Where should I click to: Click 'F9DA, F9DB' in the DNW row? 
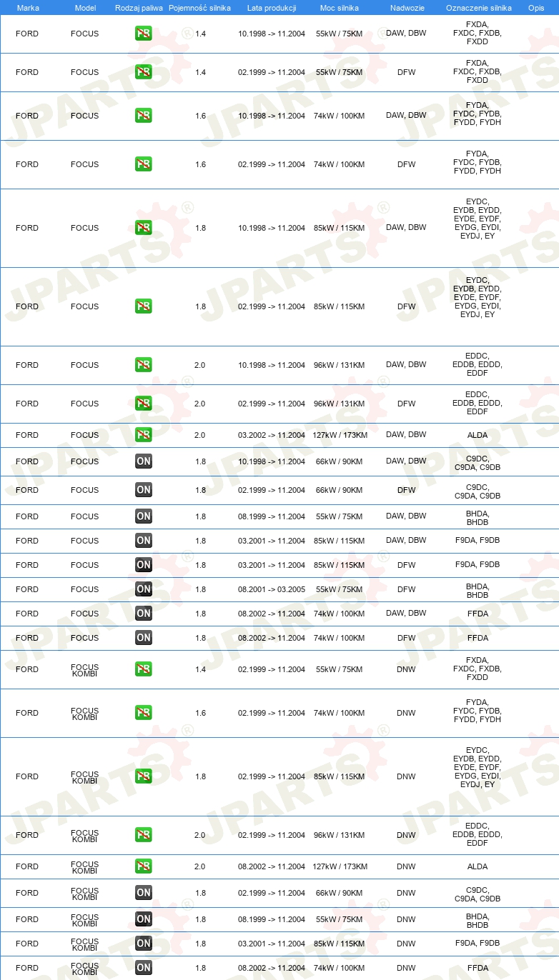click(478, 944)
